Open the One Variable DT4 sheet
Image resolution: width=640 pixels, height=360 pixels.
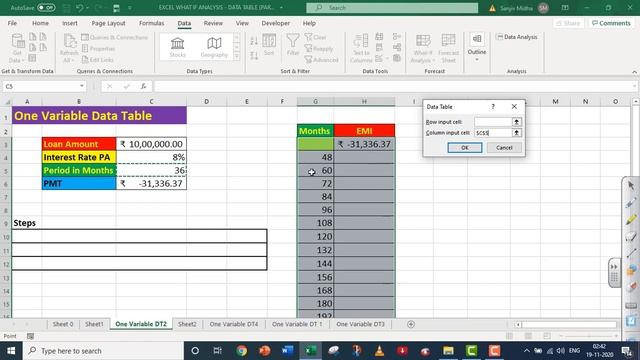pyautogui.click(x=234, y=324)
